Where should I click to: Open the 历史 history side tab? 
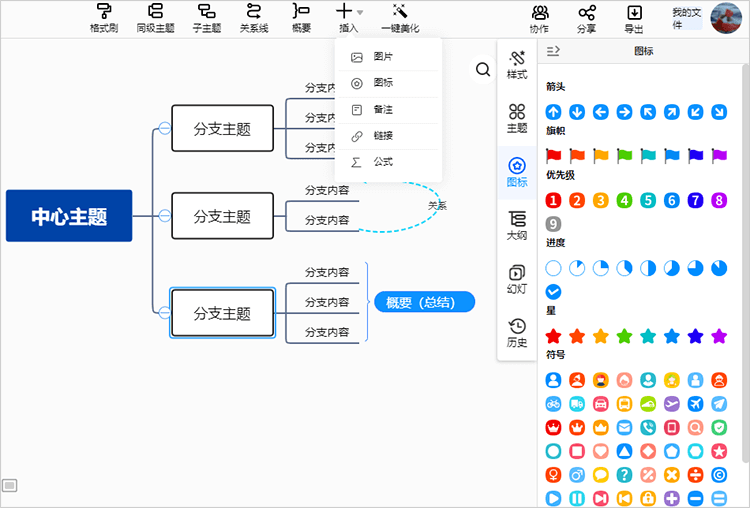pyautogui.click(x=517, y=333)
